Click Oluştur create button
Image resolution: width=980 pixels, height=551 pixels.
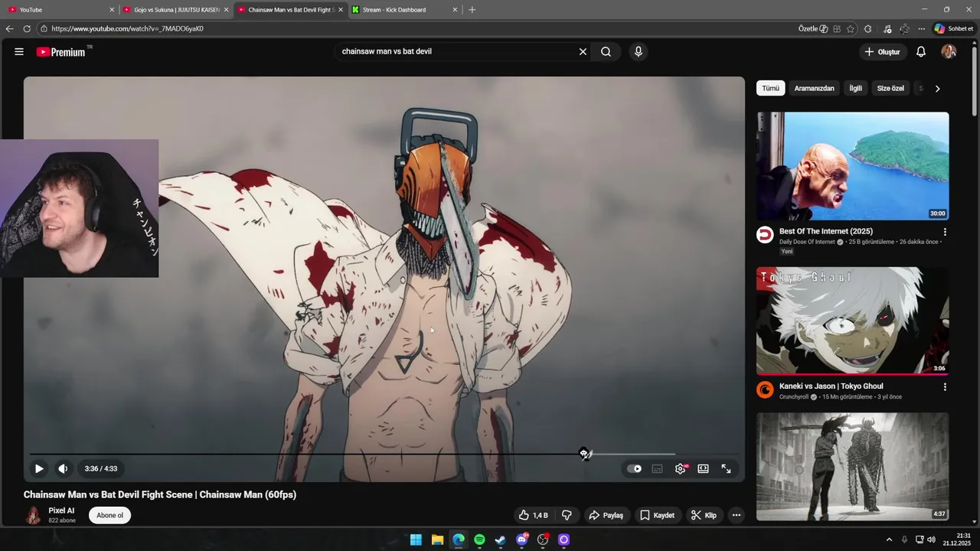[x=883, y=51]
